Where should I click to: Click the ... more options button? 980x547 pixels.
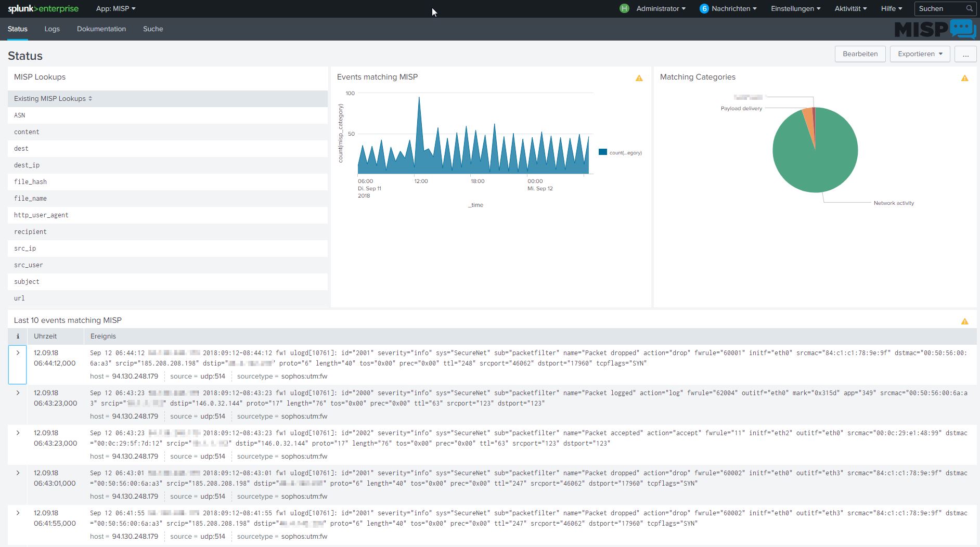point(965,54)
